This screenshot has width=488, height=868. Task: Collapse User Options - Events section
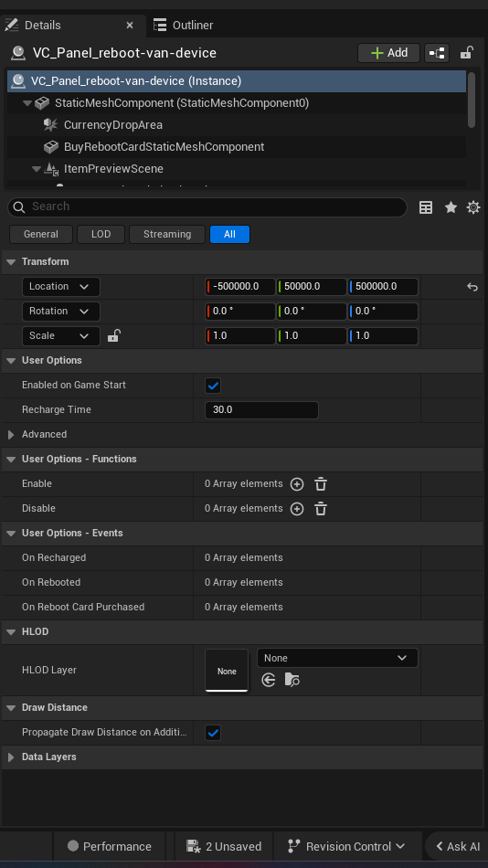pos(11,533)
